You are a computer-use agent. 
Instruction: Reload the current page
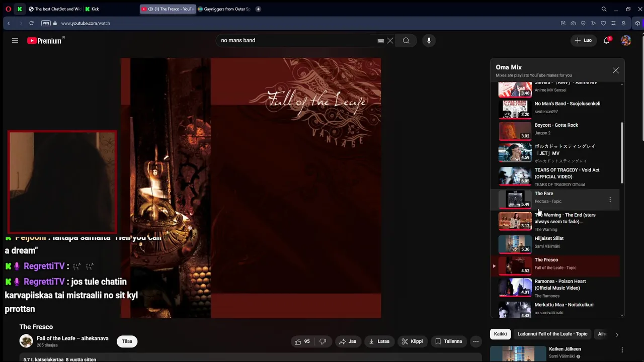[x=31, y=23]
